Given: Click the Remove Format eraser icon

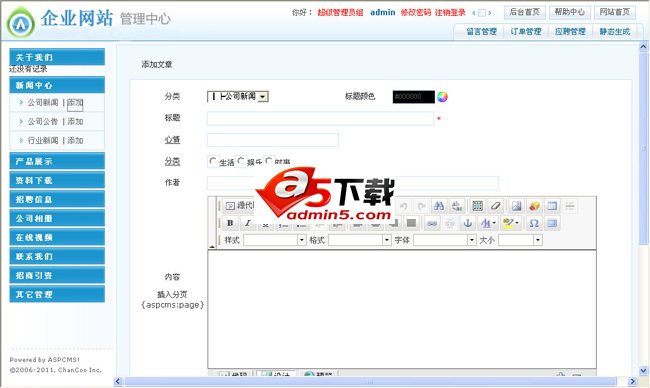Looking at the screenshot, I should (495, 206).
